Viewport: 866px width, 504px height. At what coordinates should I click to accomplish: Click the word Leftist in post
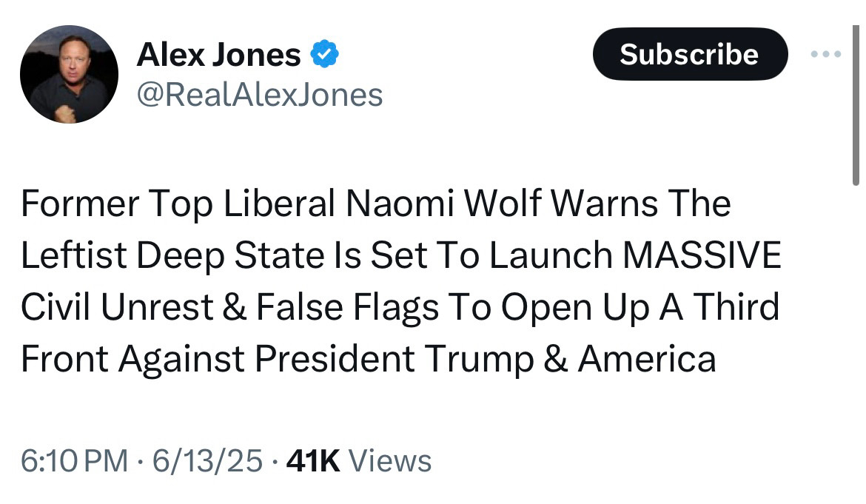[74, 255]
